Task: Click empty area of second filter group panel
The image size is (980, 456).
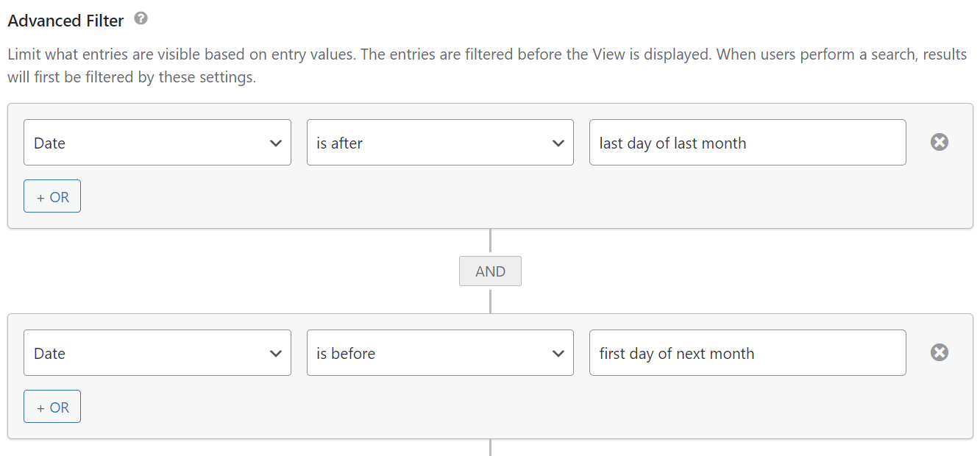Action: pos(515,409)
